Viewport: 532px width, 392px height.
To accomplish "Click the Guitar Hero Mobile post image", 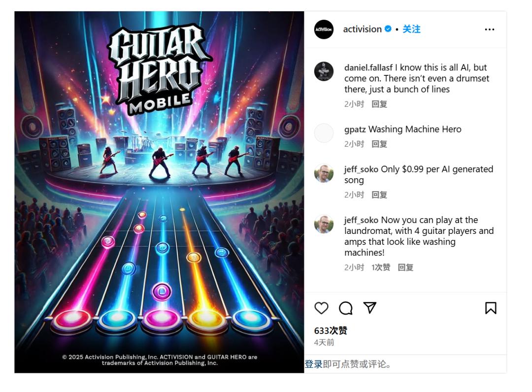I will coord(159,192).
